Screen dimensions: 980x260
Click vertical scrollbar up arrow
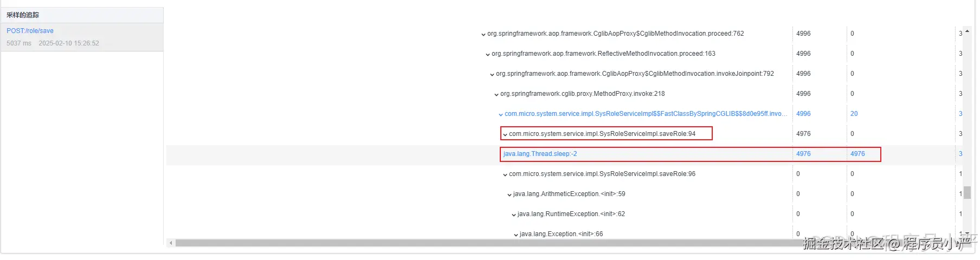pos(967,31)
